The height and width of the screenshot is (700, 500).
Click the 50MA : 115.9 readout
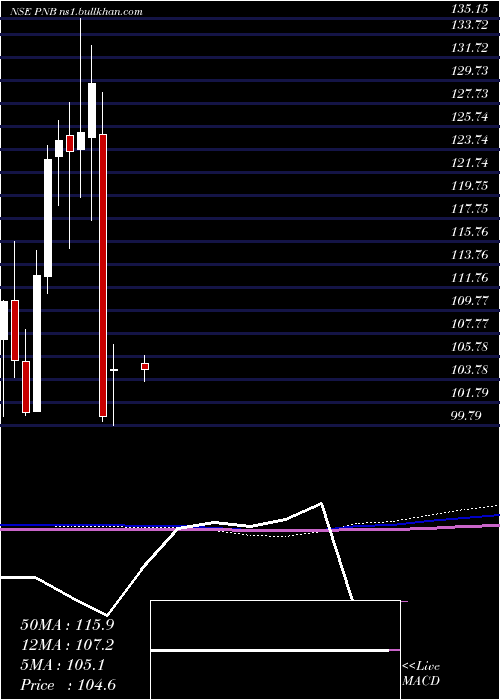(x=67, y=625)
